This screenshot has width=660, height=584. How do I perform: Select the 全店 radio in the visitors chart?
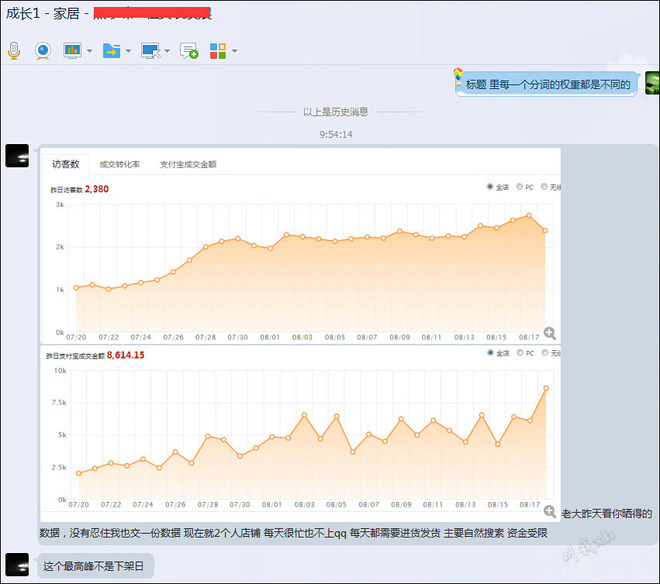pos(490,187)
